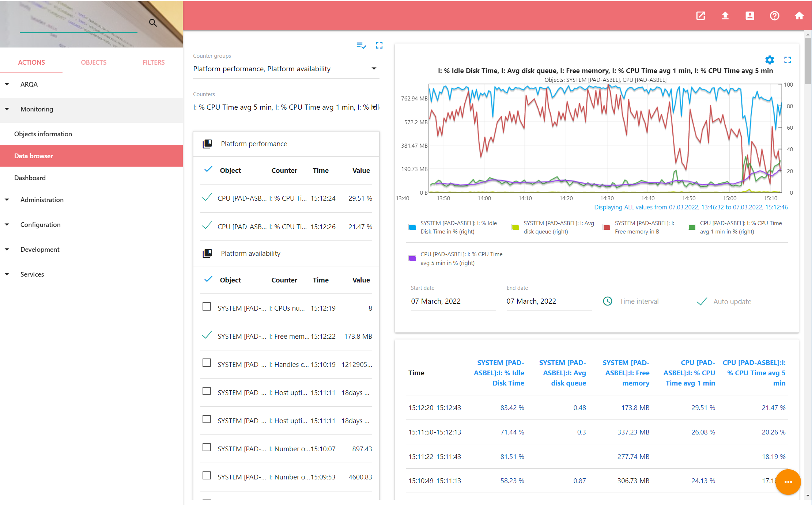Toggle the Auto update checkmark
This screenshot has width=812, height=505.
(702, 301)
